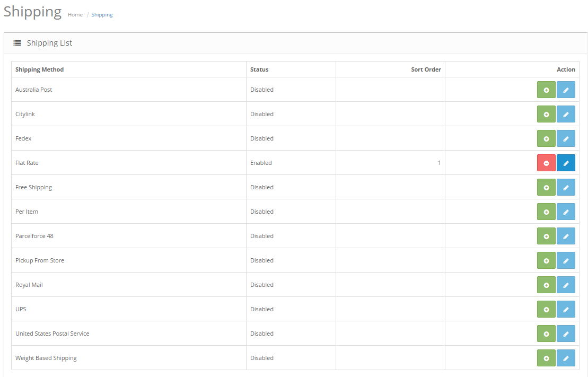Install the Fedex shipping extension

click(546, 138)
